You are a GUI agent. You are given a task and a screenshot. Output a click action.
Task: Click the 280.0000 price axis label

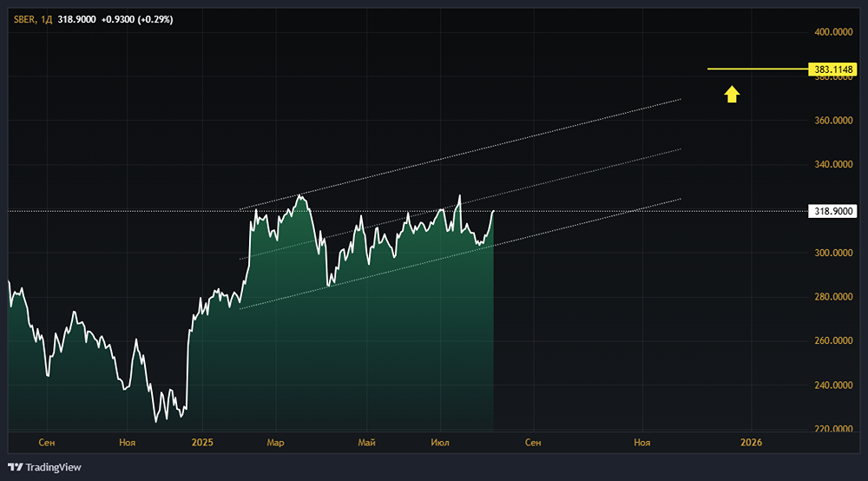(833, 297)
